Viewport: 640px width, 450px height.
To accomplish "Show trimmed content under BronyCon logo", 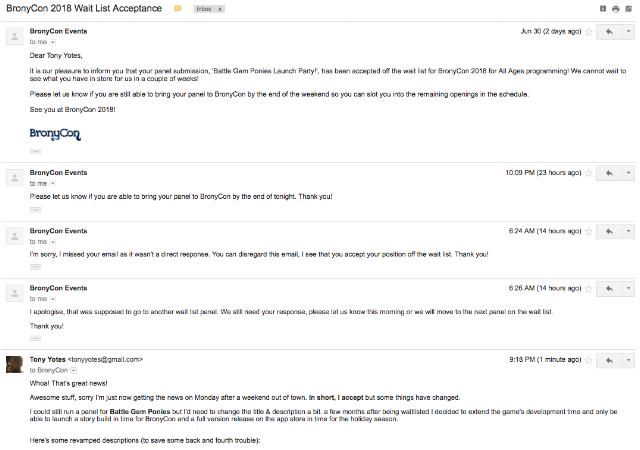I will [x=36, y=151].
